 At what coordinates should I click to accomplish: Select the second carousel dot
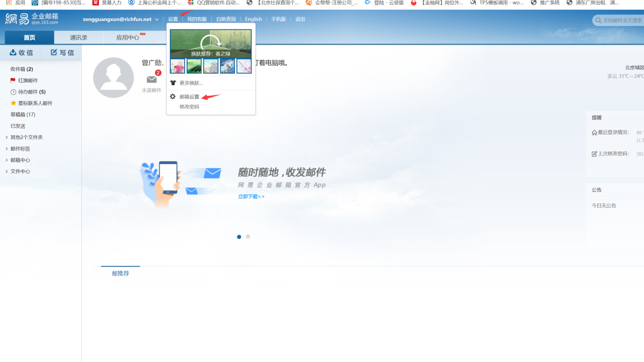point(248,237)
